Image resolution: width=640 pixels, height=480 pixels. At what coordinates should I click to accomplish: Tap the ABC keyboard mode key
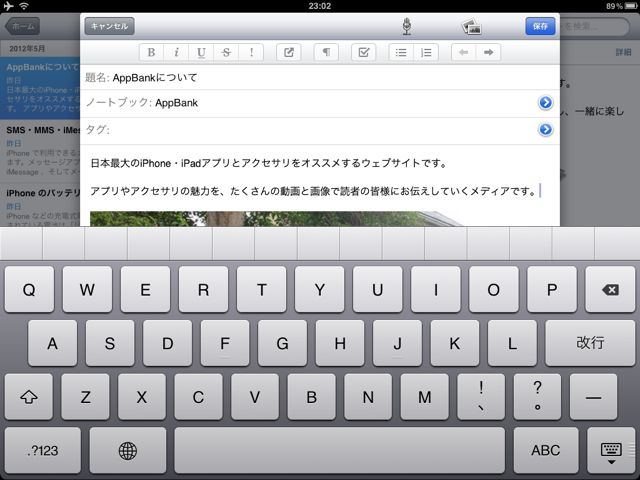[546, 451]
